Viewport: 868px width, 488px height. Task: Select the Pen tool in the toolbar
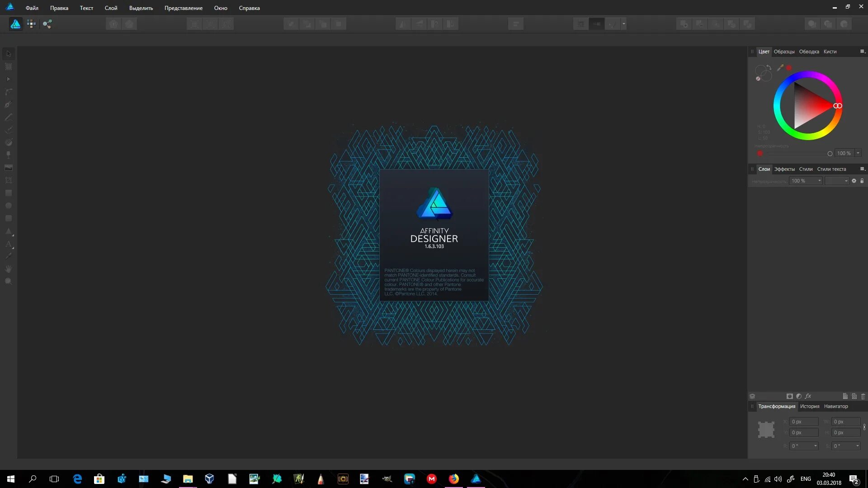[x=8, y=104]
